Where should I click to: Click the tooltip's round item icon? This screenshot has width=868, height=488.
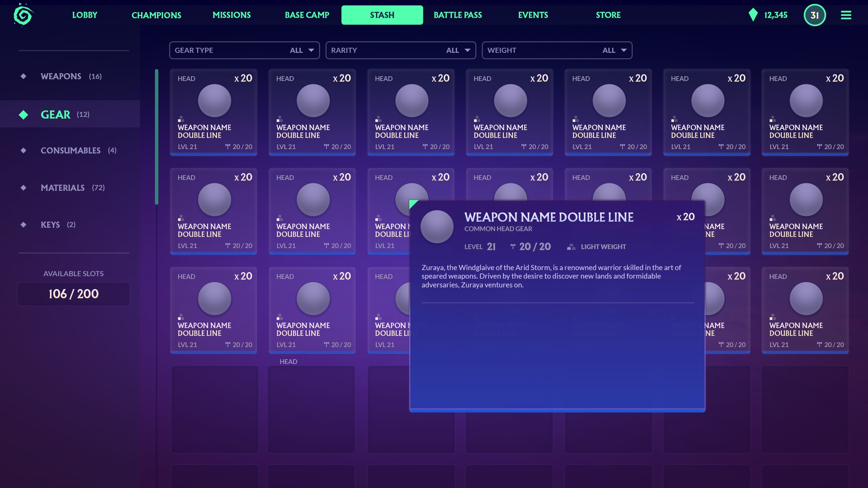pyautogui.click(x=437, y=227)
